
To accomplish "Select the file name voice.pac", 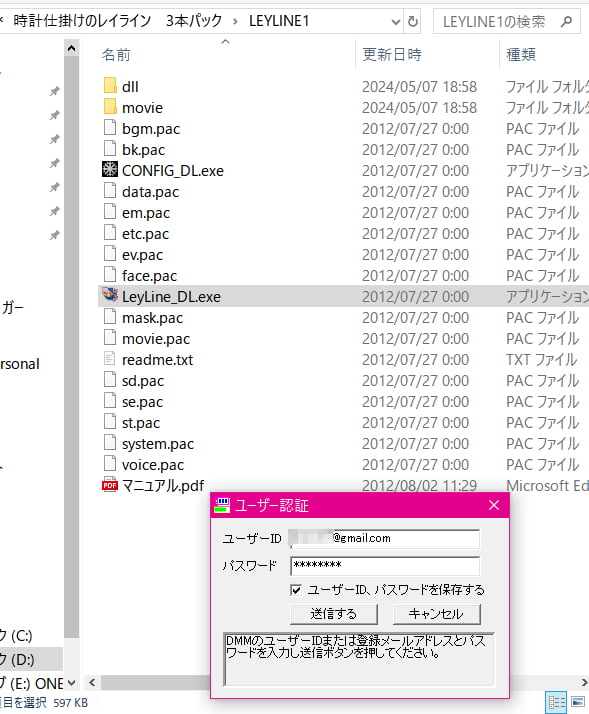I will click(x=153, y=465).
